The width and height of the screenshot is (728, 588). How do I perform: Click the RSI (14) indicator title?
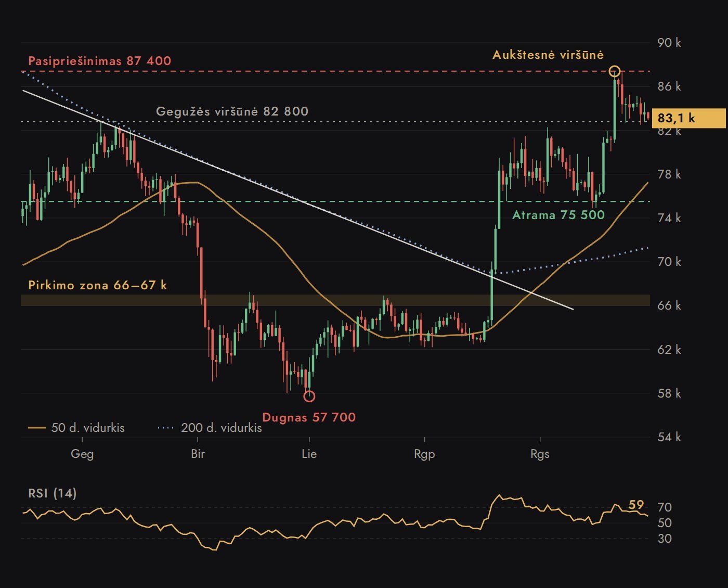[53, 493]
